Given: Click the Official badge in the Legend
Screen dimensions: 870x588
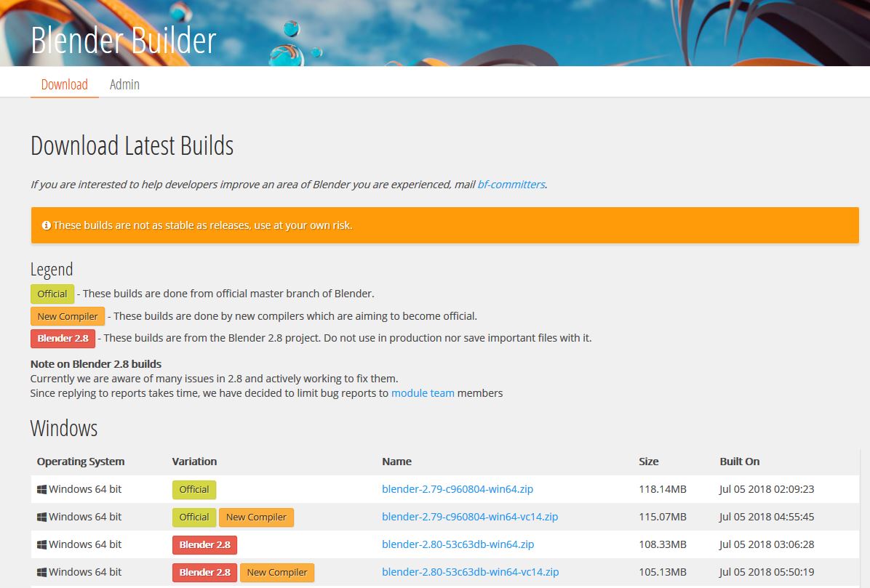Looking at the screenshot, I should (52, 294).
